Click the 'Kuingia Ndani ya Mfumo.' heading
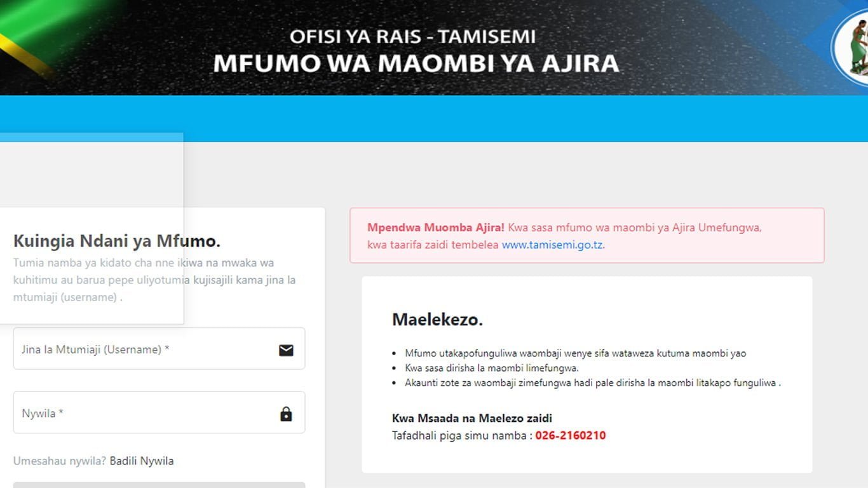868x488 pixels. [117, 241]
